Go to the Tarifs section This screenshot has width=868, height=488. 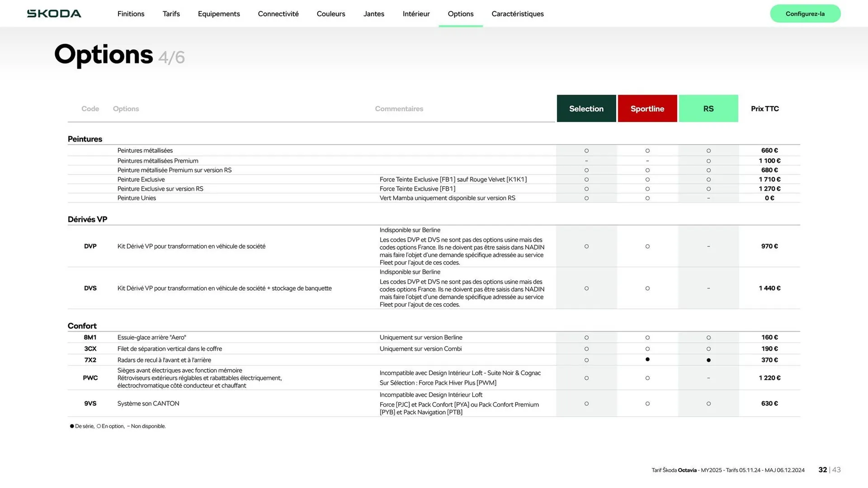coord(171,14)
